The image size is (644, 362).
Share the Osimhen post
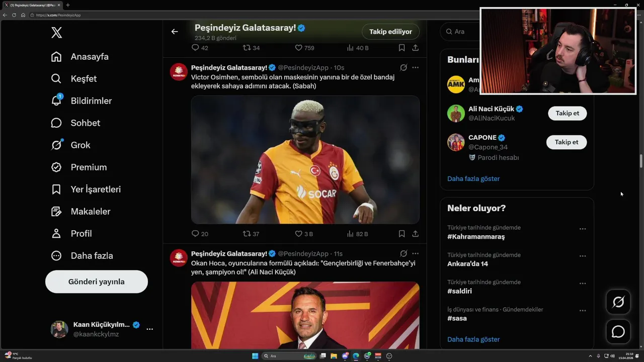(x=415, y=234)
